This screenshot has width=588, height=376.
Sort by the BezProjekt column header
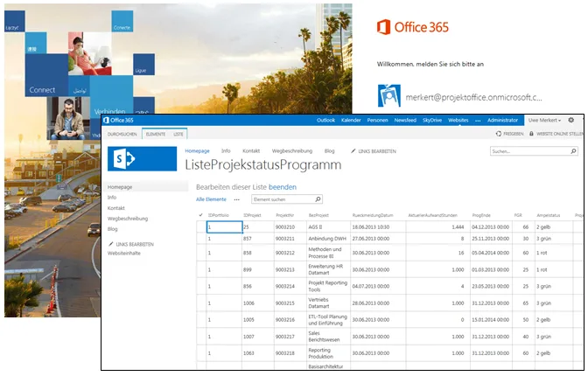pos(318,216)
